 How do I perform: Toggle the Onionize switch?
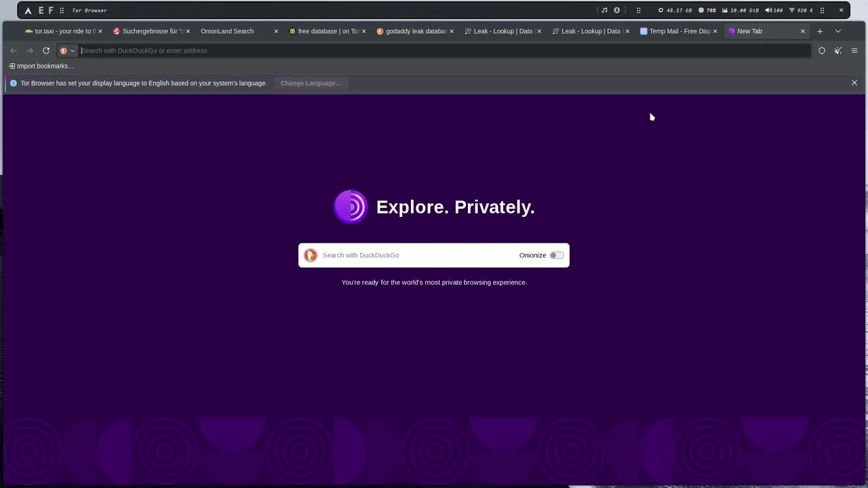[x=557, y=256]
